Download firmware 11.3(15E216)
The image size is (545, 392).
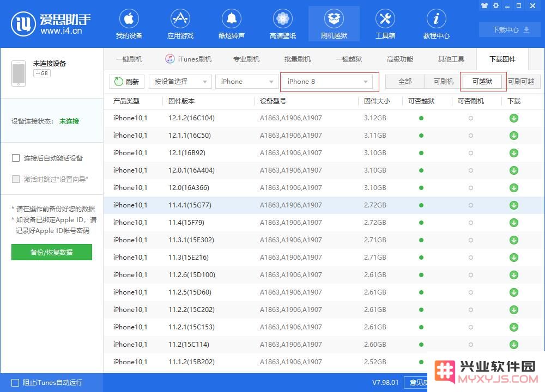coord(514,258)
